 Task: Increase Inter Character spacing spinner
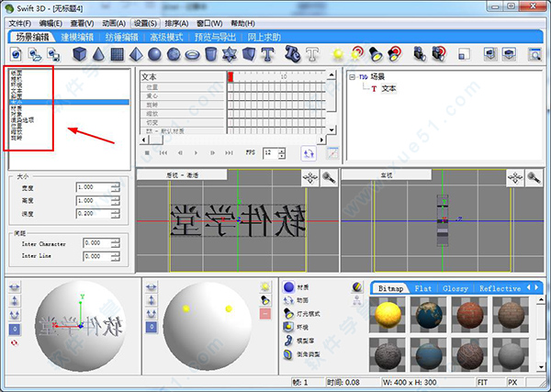[116, 241]
